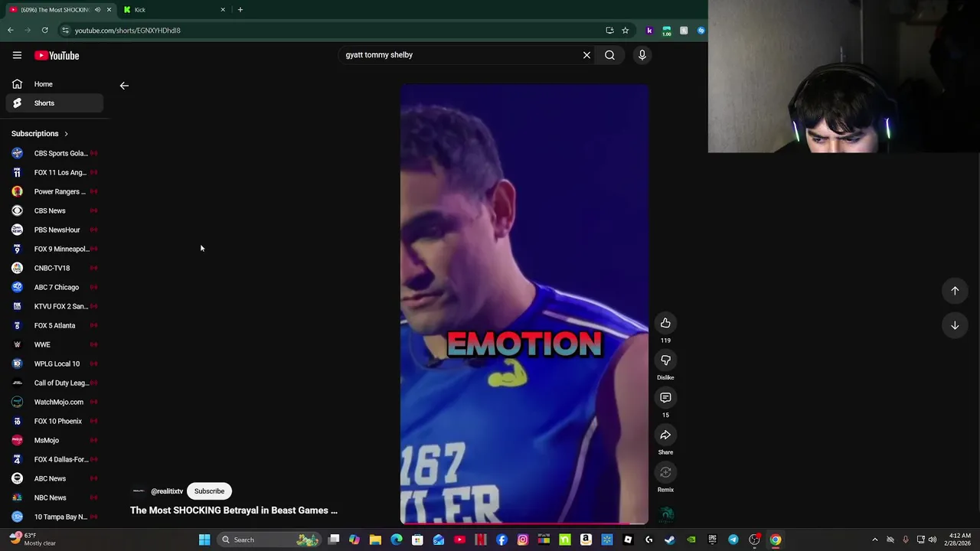This screenshot has width=980, height=551.
Task: Start voice search with the microphone
Action: coord(642,55)
